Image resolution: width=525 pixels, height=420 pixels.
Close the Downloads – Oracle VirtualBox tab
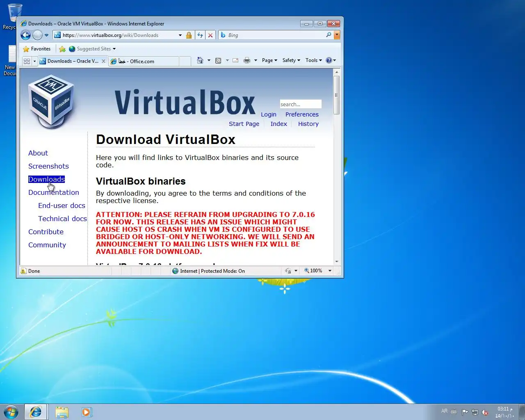104,61
